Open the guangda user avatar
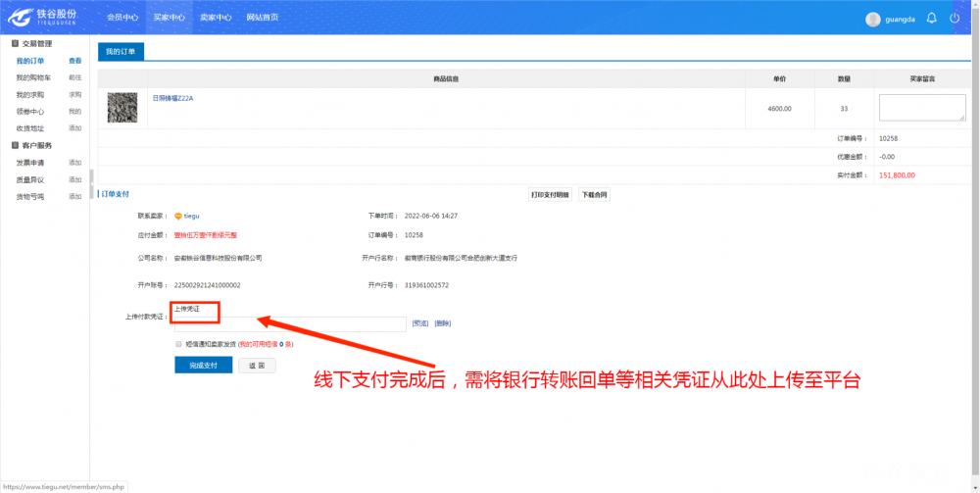Viewport: 980px width, 493px height. (x=873, y=19)
